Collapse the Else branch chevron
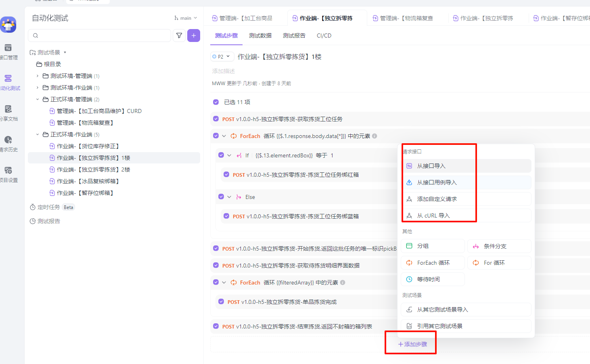Screen dimensions: 590x364 pos(229,197)
